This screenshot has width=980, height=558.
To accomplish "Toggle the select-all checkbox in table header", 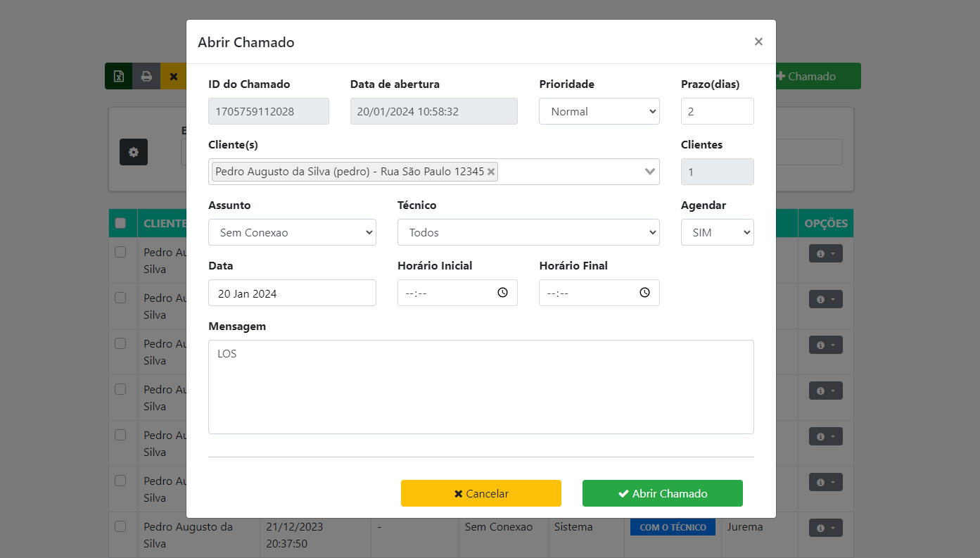I will 120,223.
